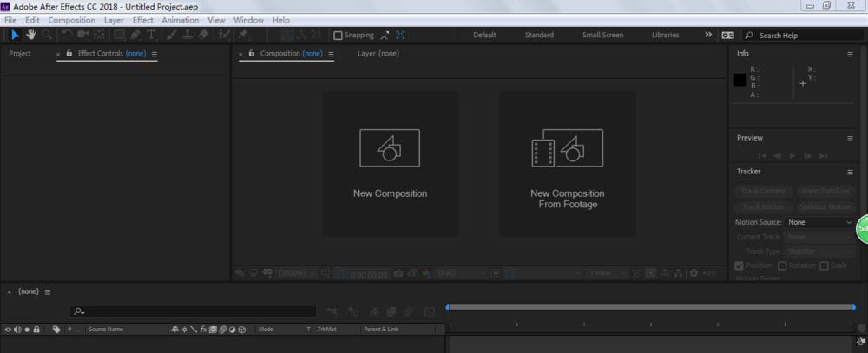The height and width of the screenshot is (353, 868).
Task: Click the timeline work area end handle
Action: [x=853, y=307]
